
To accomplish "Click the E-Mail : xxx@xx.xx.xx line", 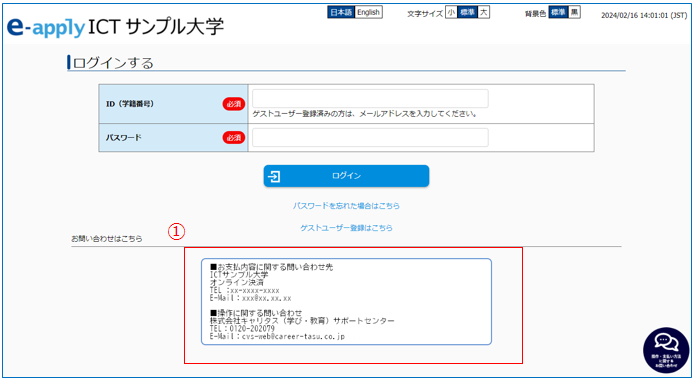I will pyautogui.click(x=250, y=298).
